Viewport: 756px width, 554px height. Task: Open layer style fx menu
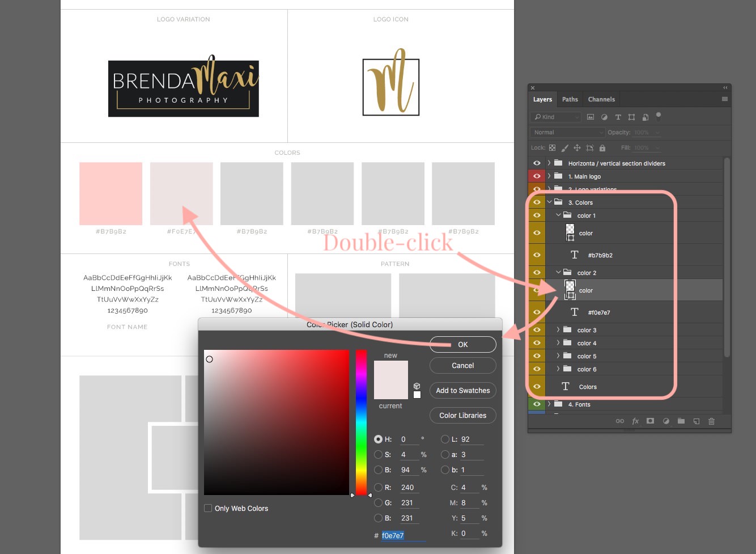[x=635, y=421]
